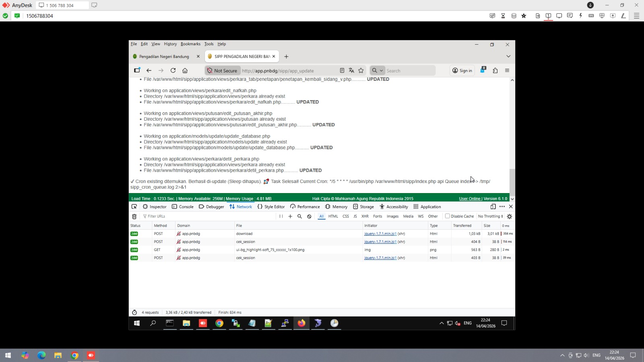644x362 pixels.
Task: Open the Bookmarks menu
Action: click(x=190, y=44)
